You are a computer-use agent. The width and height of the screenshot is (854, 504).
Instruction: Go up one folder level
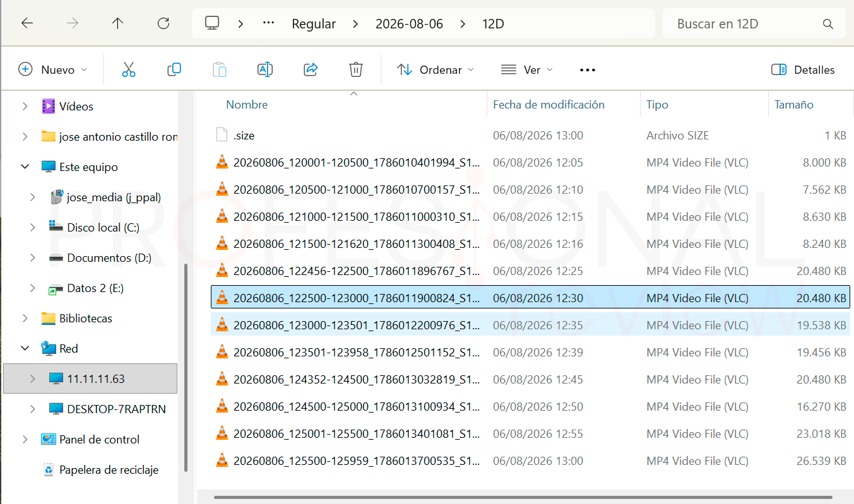point(117,24)
